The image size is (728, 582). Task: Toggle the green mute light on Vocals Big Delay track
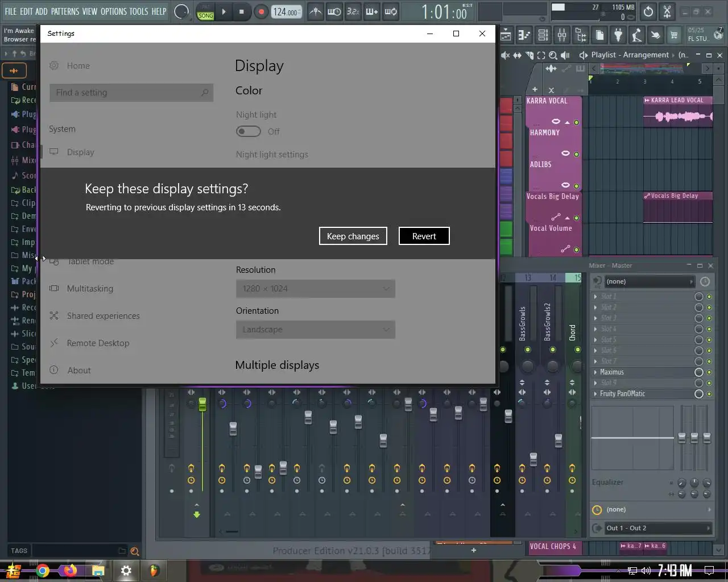576,218
